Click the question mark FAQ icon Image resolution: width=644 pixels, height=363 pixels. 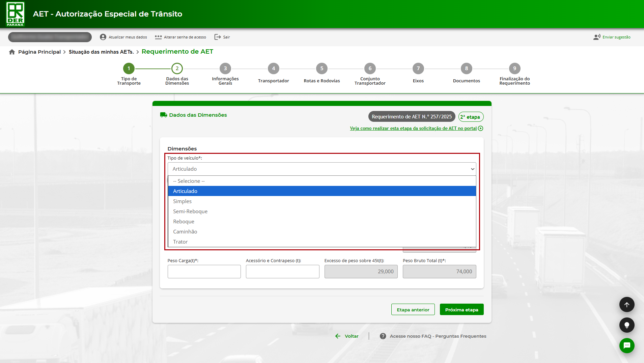point(383,336)
